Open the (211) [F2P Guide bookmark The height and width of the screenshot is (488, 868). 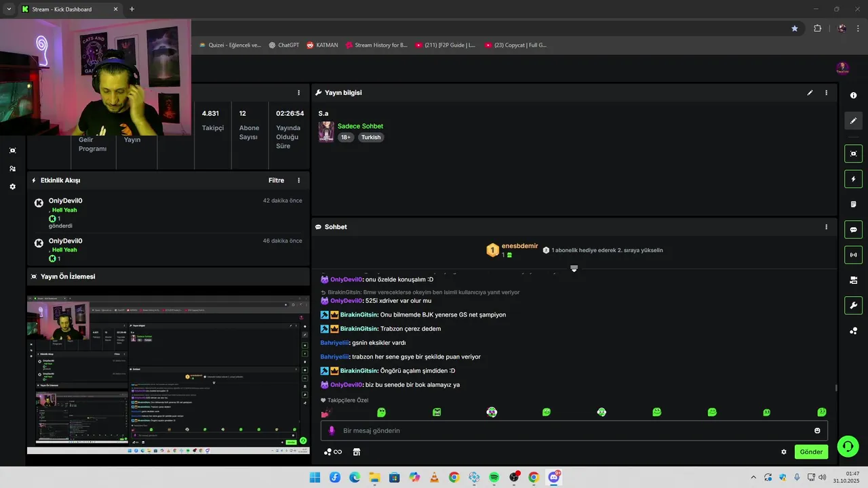446,45
